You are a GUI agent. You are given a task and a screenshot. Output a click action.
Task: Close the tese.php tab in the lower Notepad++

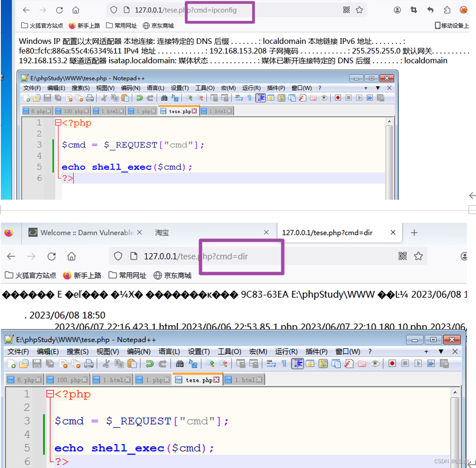(217, 379)
